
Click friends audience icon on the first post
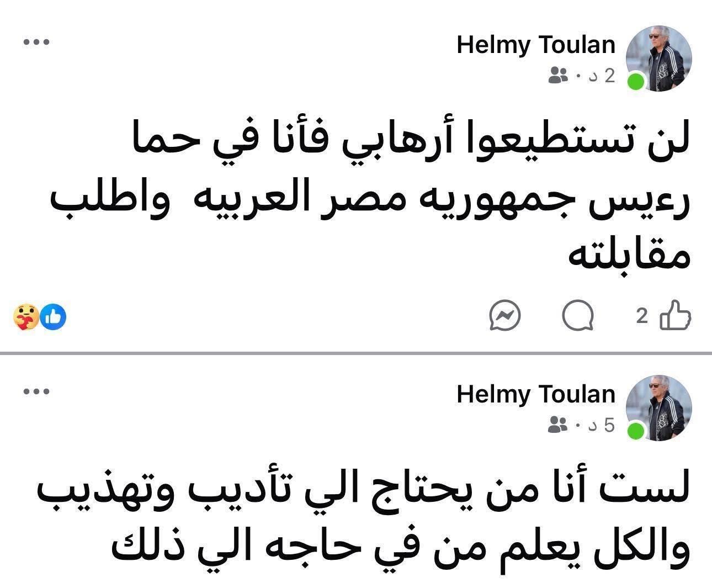pyautogui.click(x=558, y=76)
